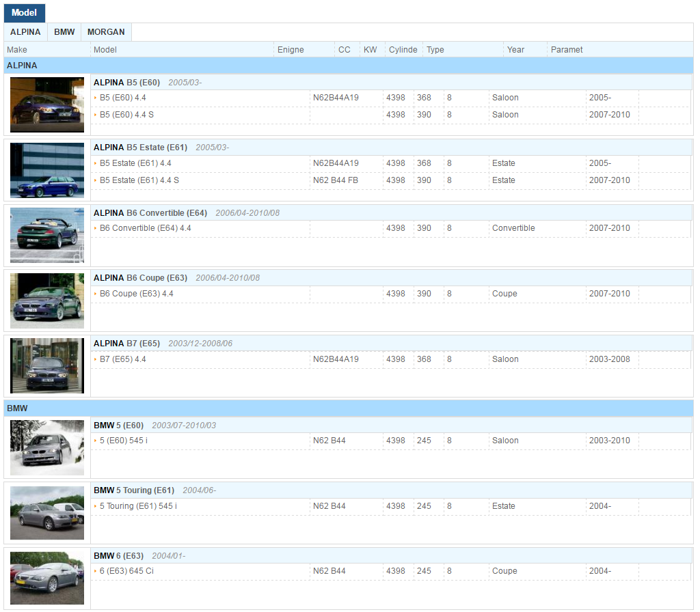The height and width of the screenshot is (612, 700).
Task: Click the N62 B44 FB engine code
Action: (x=335, y=180)
